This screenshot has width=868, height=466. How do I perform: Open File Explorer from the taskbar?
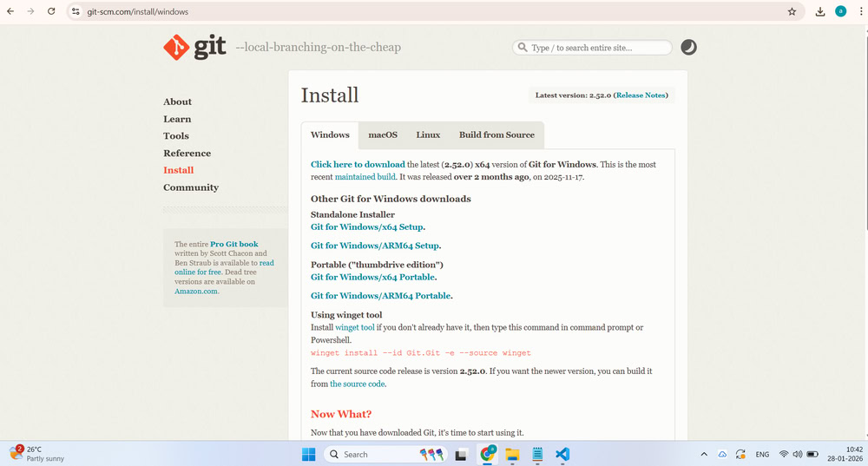click(x=512, y=455)
